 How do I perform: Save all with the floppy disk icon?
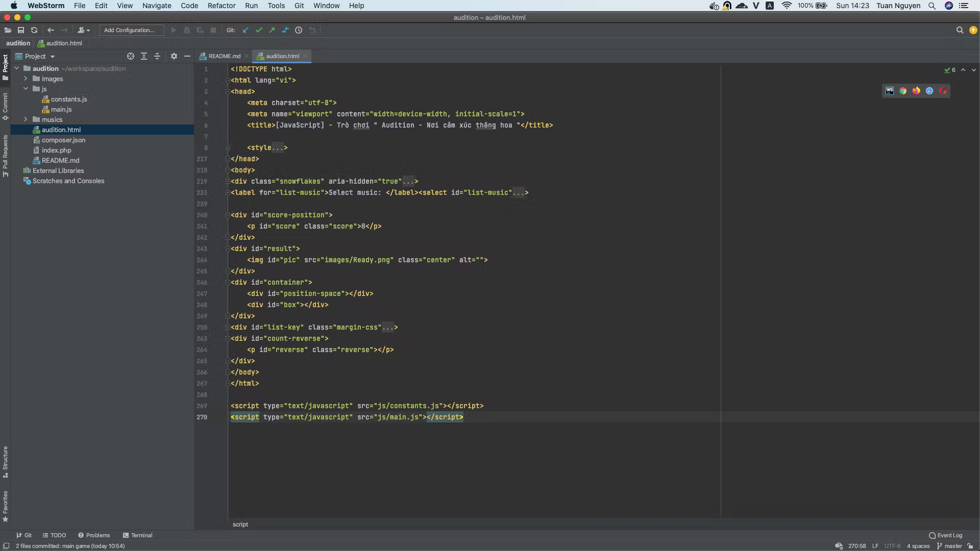click(x=21, y=30)
